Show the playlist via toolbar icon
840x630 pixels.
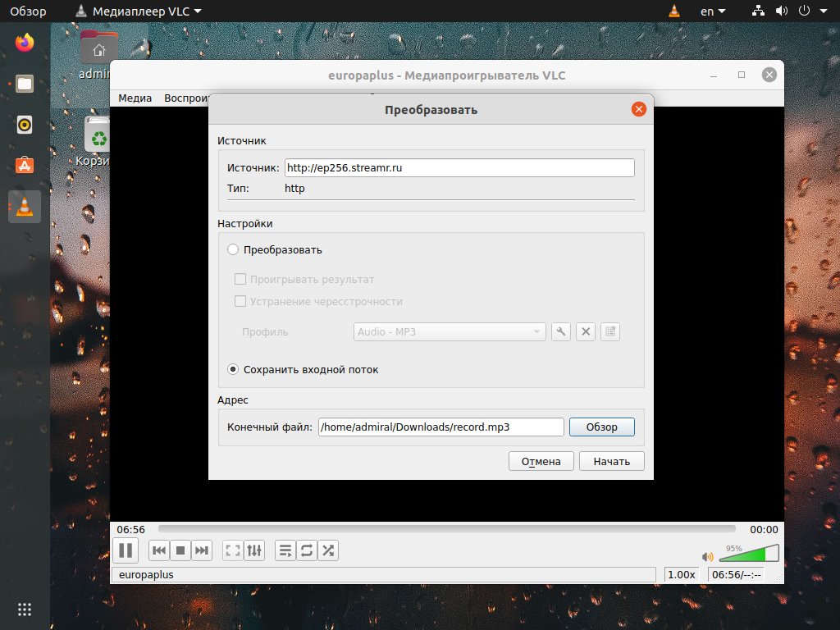(x=285, y=550)
